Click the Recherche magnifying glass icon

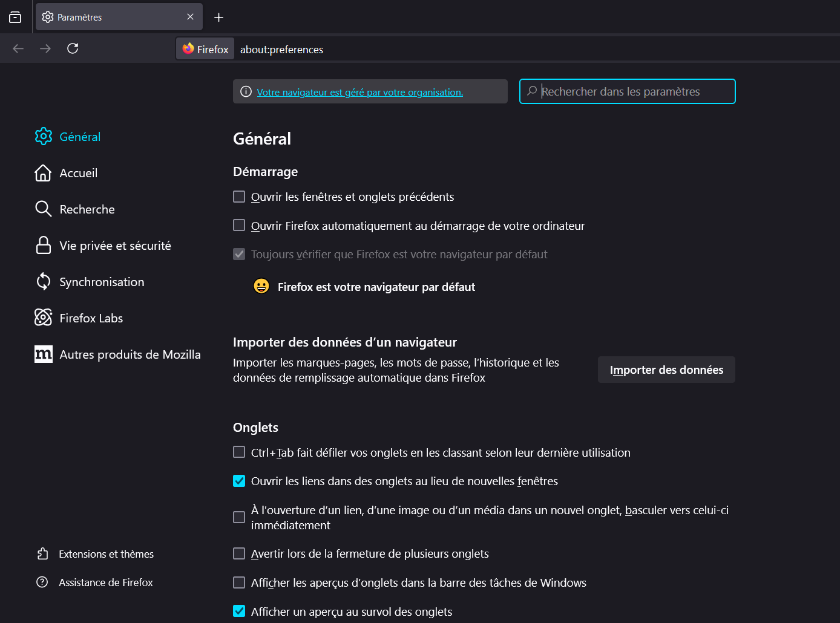[44, 209]
